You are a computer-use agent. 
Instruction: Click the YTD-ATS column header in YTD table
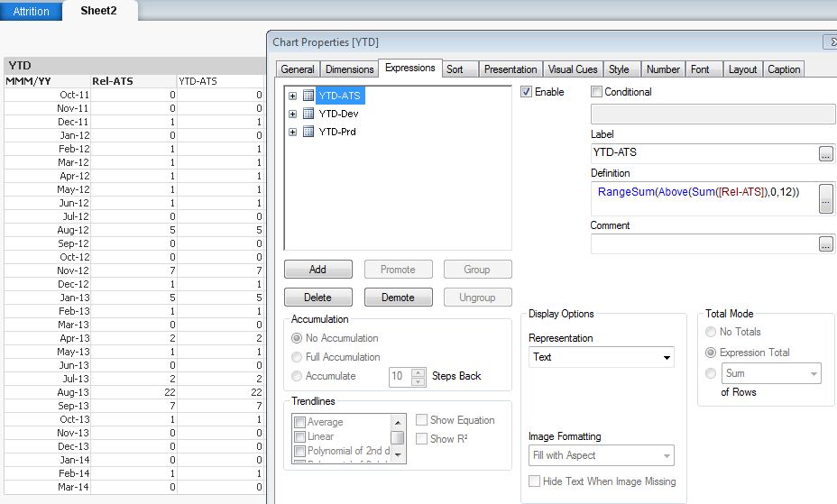[x=220, y=81]
